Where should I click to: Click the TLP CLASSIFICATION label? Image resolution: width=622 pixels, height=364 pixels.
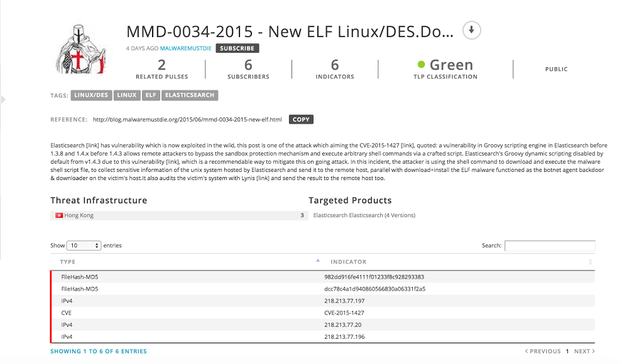(x=445, y=77)
